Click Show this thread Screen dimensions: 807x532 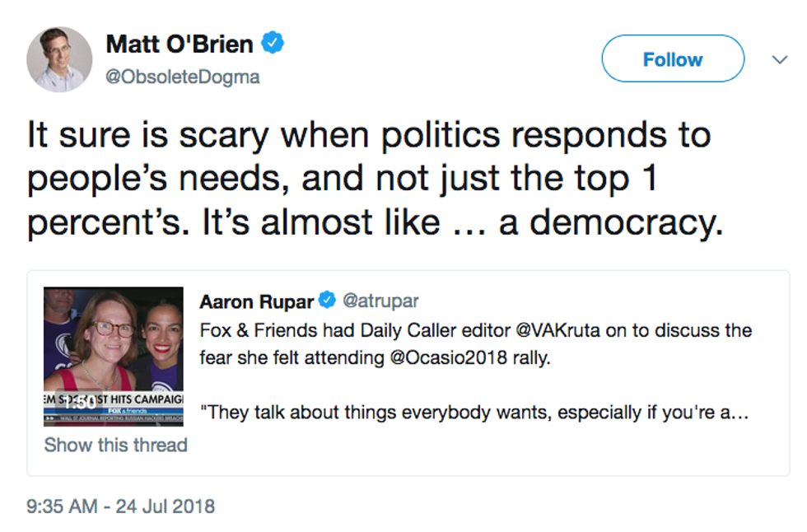115,445
